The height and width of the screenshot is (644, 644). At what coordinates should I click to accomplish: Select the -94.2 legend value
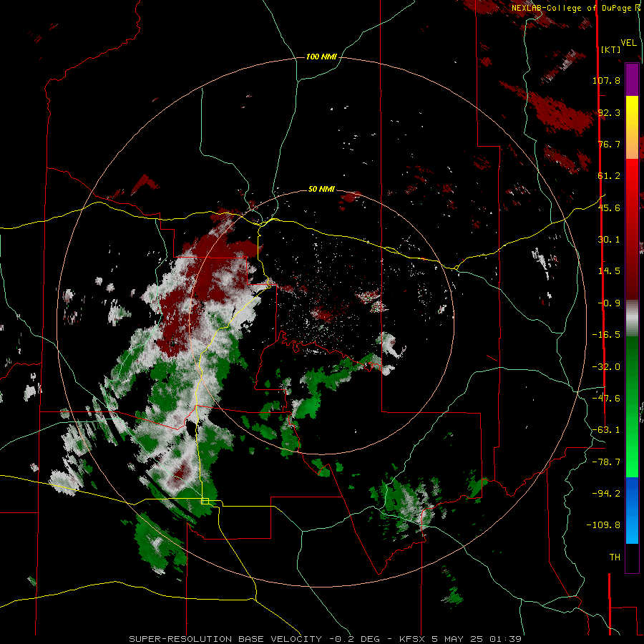pos(606,494)
